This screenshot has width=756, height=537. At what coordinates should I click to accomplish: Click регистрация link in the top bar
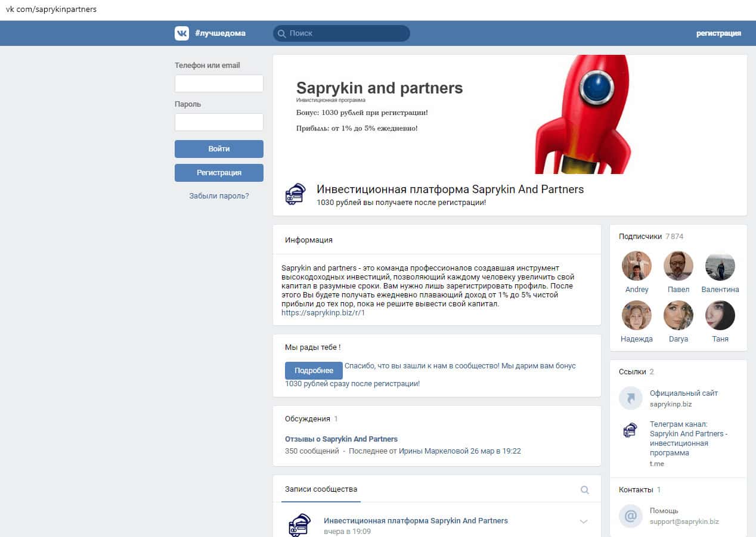pos(718,33)
